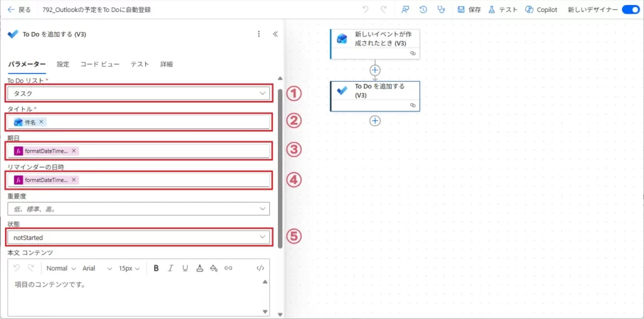Go back with the 戻る arrow button
This screenshot has height=319, width=644.
click(19, 10)
